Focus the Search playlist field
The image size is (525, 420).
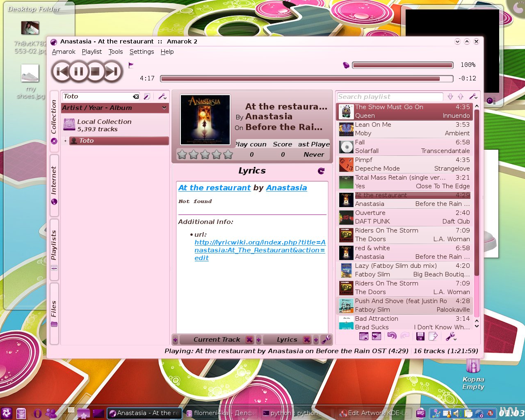[390, 97]
